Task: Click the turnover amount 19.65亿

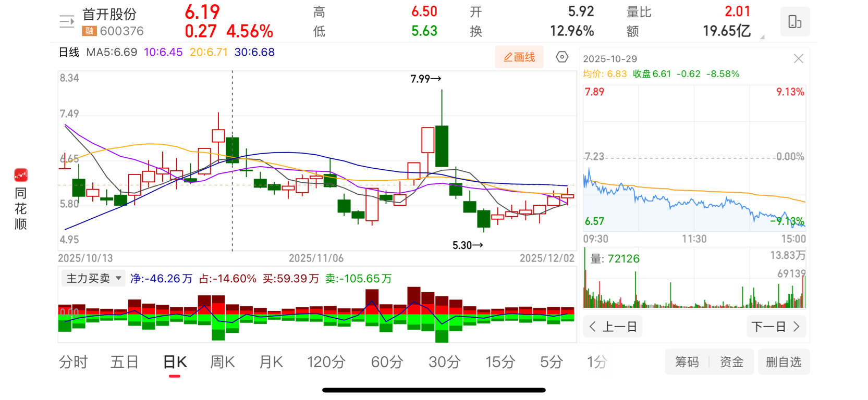Action: click(727, 31)
